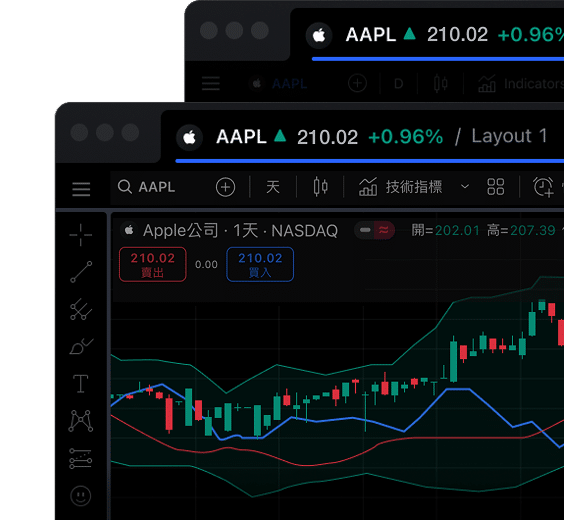Screen dimensions: 564x520
Task: Toggle the market status pill by chart title
Action: pyautogui.click(x=374, y=230)
